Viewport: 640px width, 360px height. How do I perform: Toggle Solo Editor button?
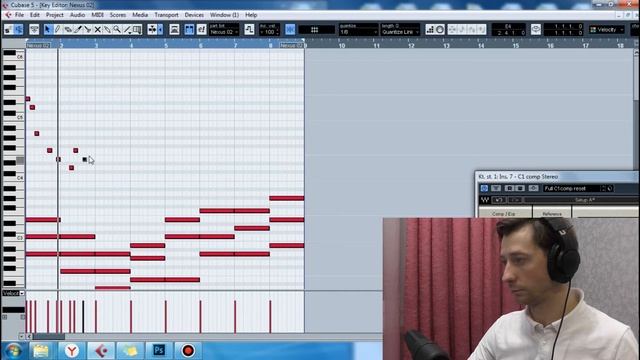[9, 29]
